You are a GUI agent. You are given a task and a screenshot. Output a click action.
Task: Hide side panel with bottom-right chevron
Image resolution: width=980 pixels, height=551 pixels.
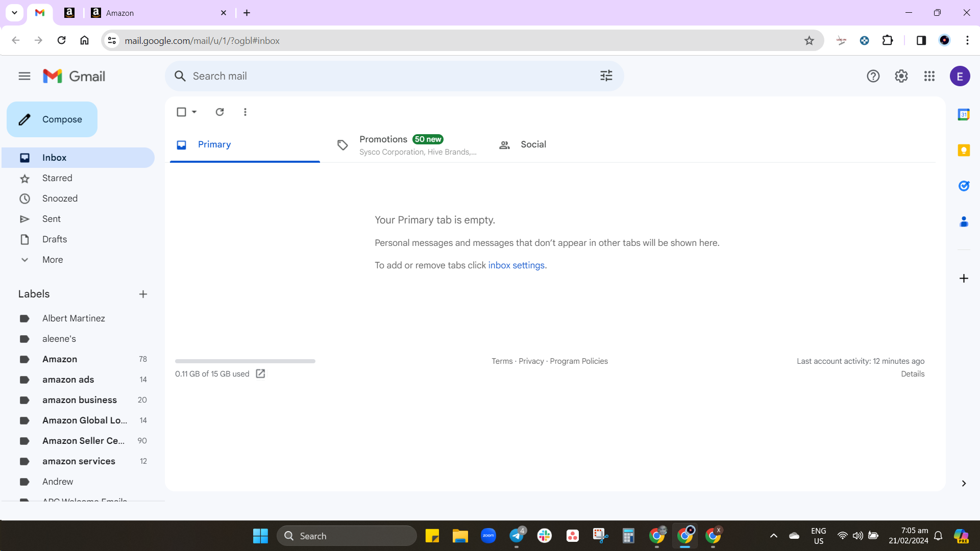tap(964, 483)
